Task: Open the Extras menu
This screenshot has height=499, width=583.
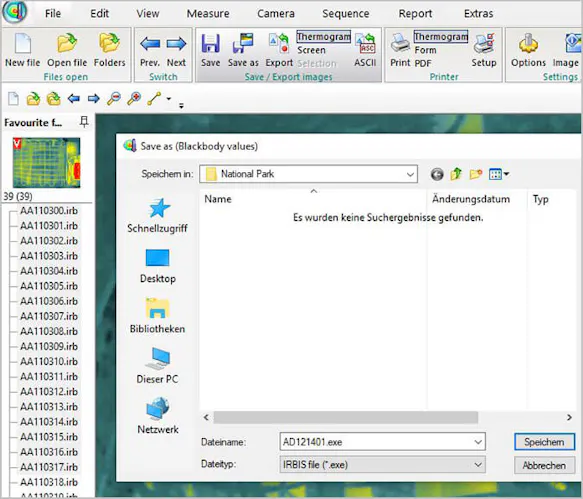Action: (479, 14)
